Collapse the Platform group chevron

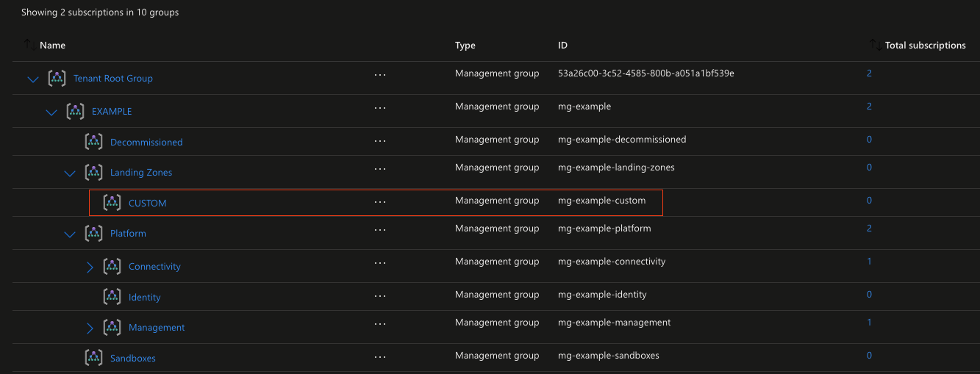[70, 234]
